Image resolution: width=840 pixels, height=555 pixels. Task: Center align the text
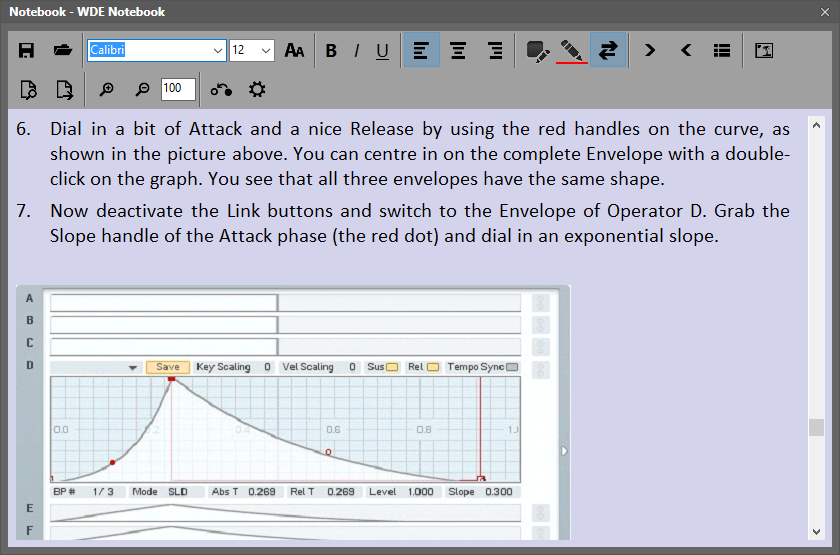pos(458,50)
